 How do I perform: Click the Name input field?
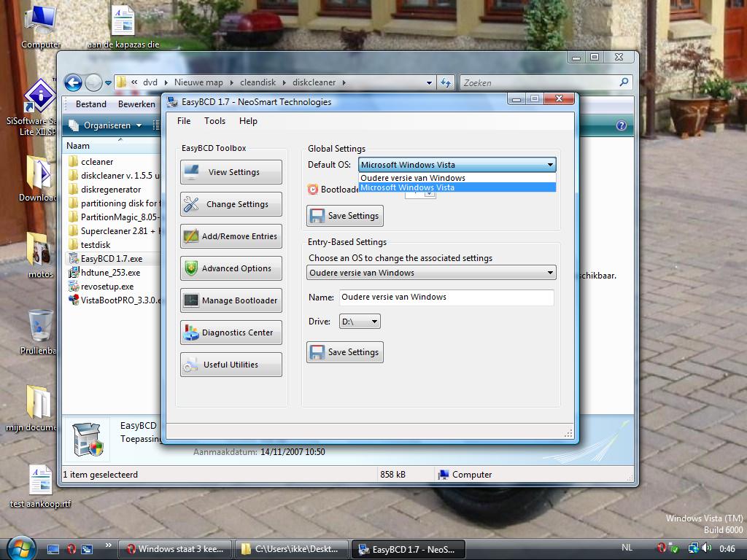click(x=446, y=297)
